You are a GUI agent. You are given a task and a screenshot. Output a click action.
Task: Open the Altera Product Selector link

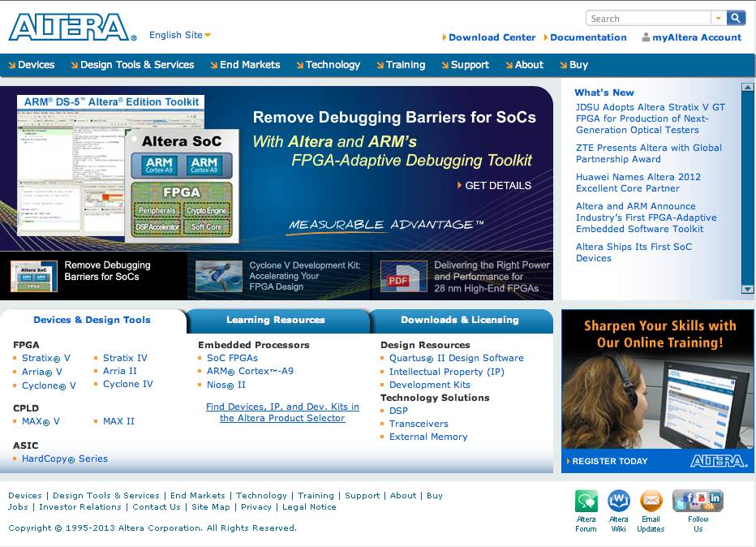tap(282, 412)
